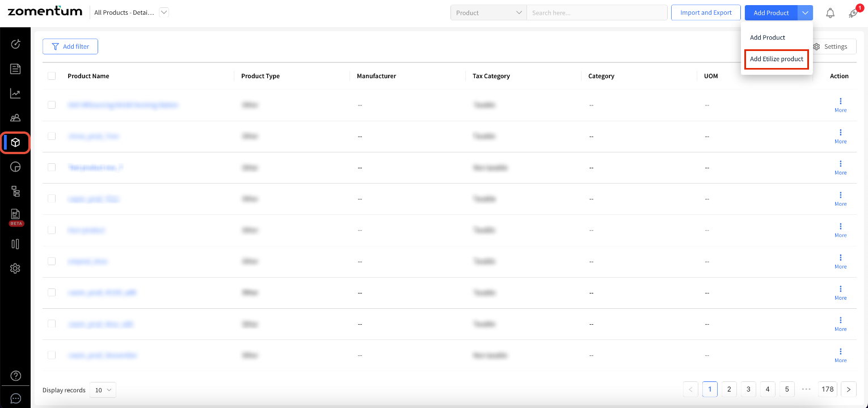Choose Add Etilize product menu item
Screen dimensions: 868x408
pyautogui.click(x=777, y=59)
